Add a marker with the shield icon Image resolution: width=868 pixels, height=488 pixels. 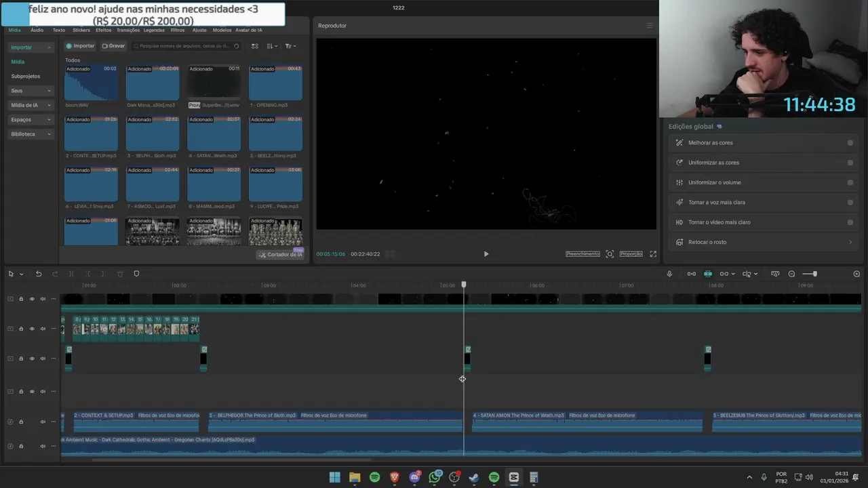click(x=136, y=274)
